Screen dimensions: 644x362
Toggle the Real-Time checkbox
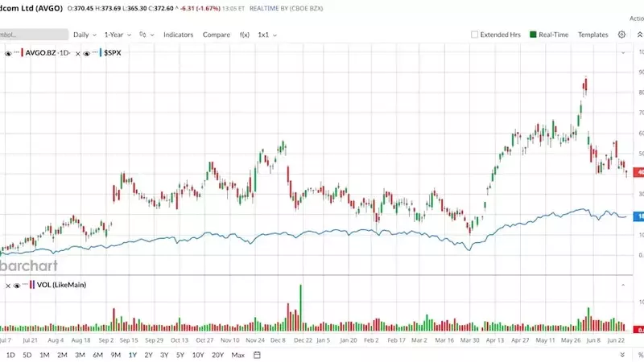tap(533, 35)
